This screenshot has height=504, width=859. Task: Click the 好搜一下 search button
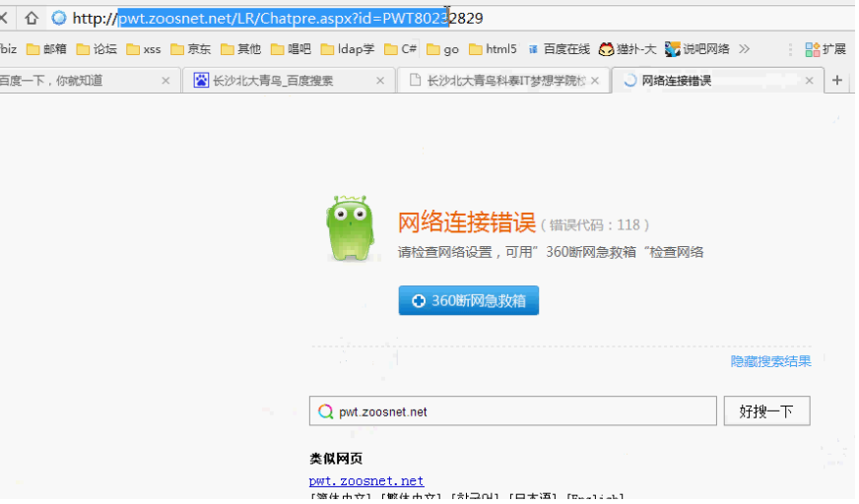coord(767,410)
